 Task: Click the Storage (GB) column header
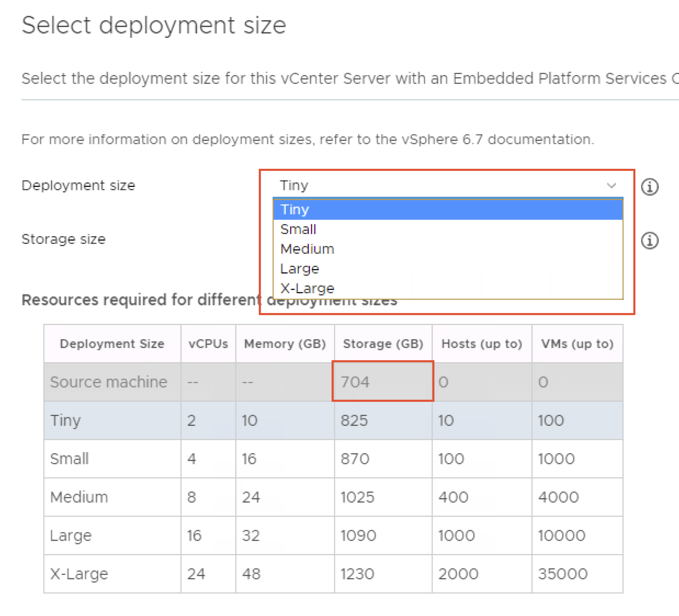(x=383, y=344)
